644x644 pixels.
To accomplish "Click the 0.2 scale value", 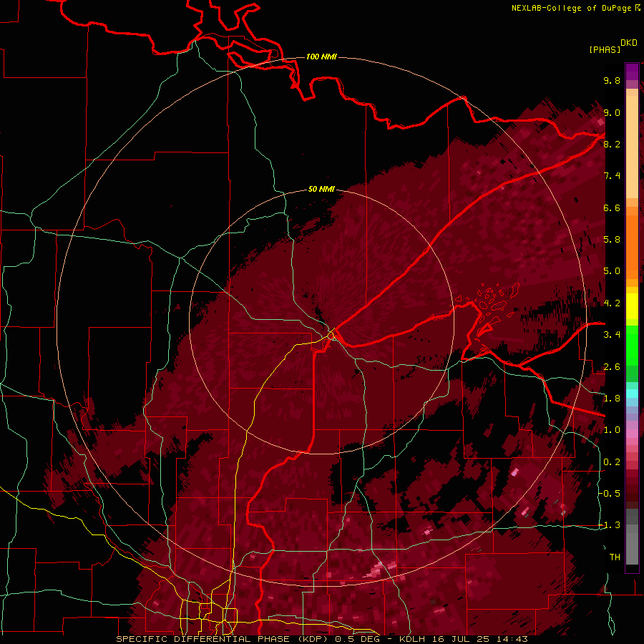I will tap(612, 462).
